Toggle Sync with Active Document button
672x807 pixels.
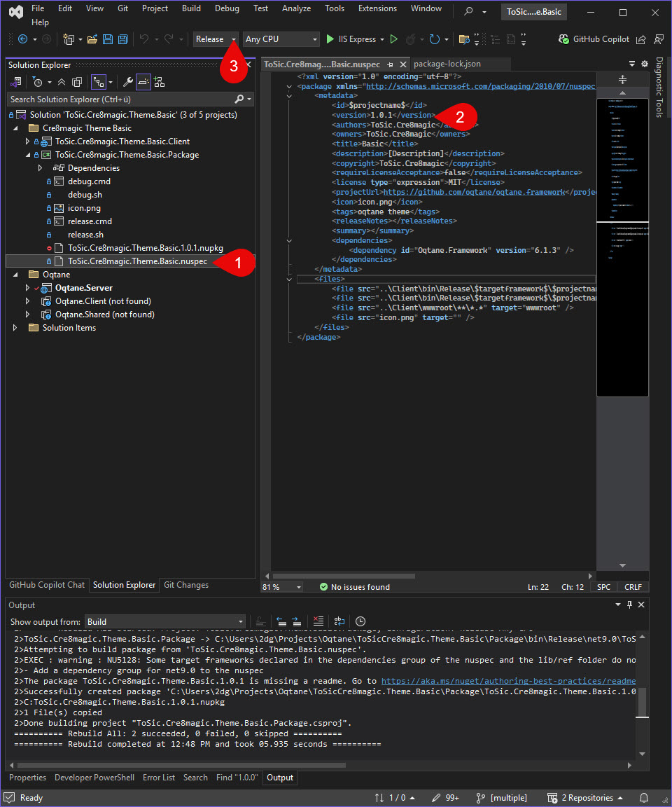(99, 82)
